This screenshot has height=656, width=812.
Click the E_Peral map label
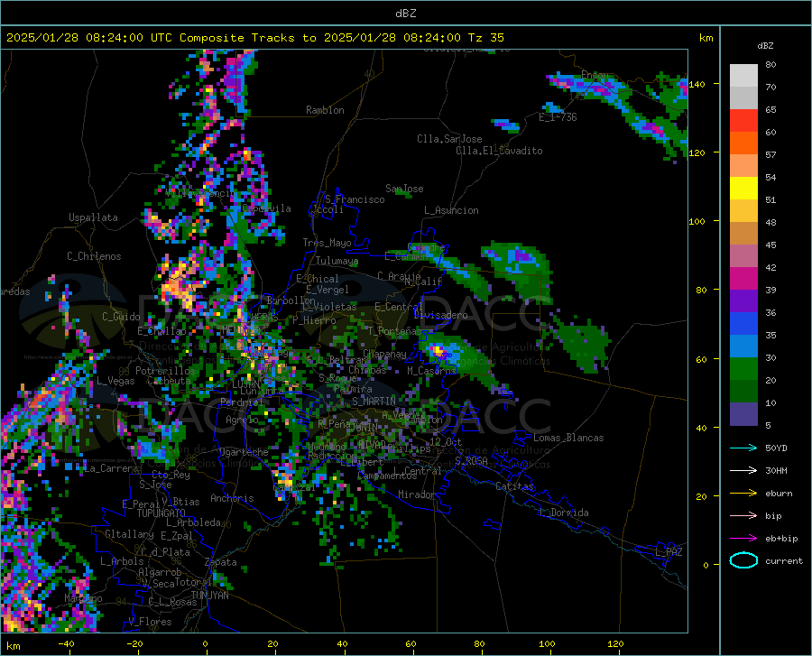point(141,504)
